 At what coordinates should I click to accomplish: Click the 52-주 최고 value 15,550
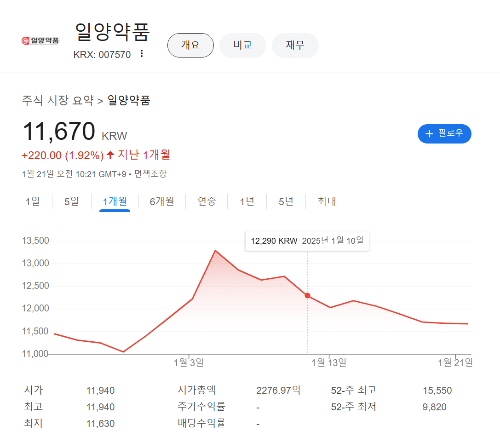(x=437, y=390)
